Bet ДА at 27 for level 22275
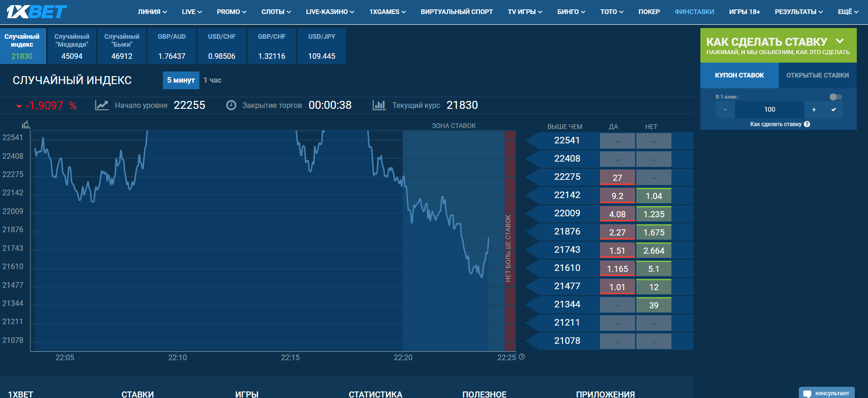The height and width of the screenshot is (398, 868). tap(617, 178)
